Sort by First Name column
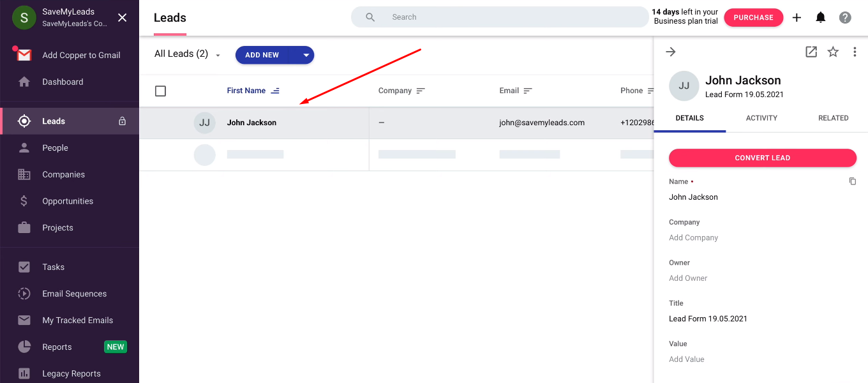The image size is (868, 383). 253,91
